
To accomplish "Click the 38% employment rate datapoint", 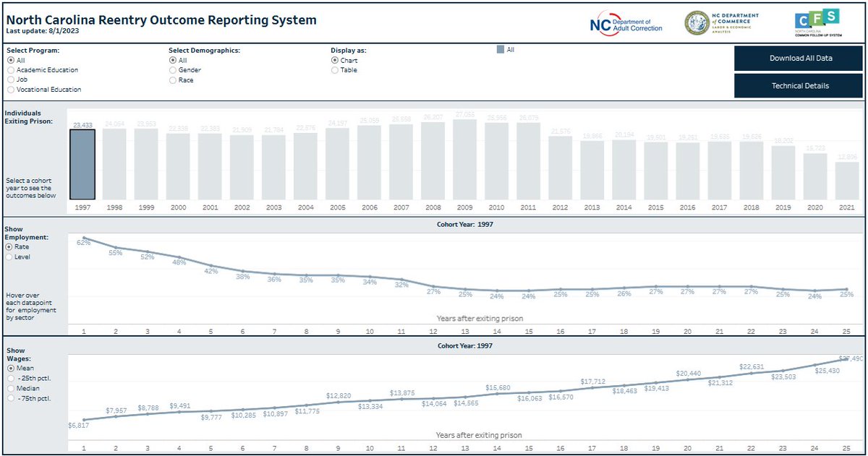I will pos(243,271).
